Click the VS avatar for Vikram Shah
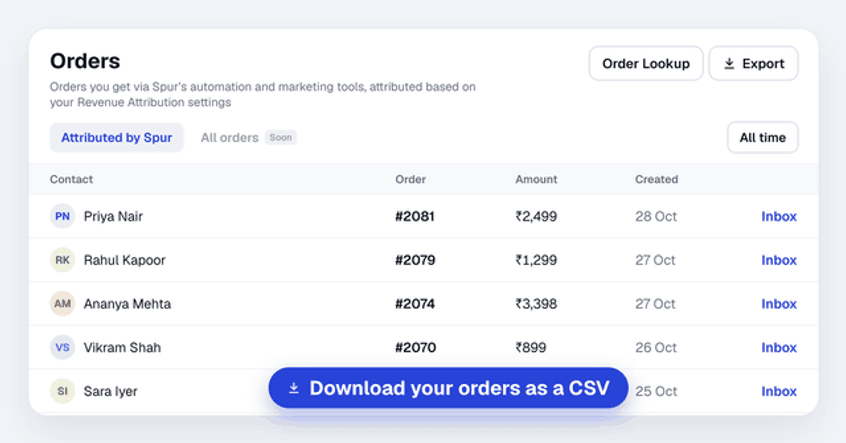The width and height of the screenshot is (846, 443). click(x=63, y=347)
